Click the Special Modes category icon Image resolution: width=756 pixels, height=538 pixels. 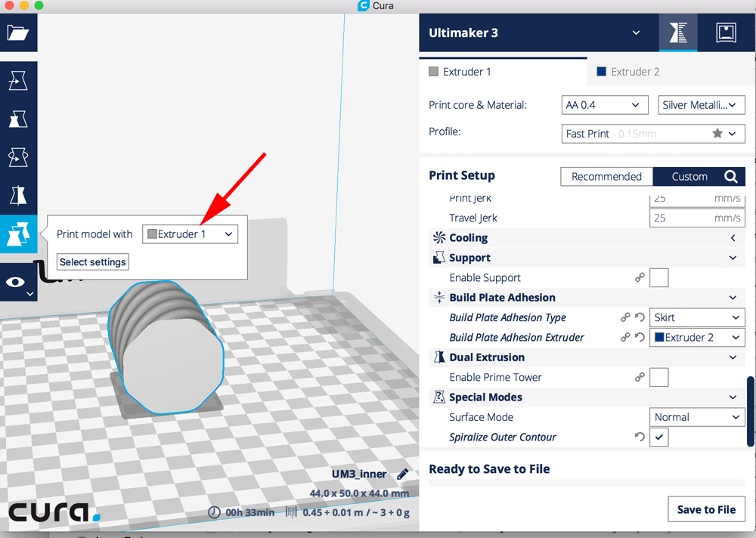439,397
